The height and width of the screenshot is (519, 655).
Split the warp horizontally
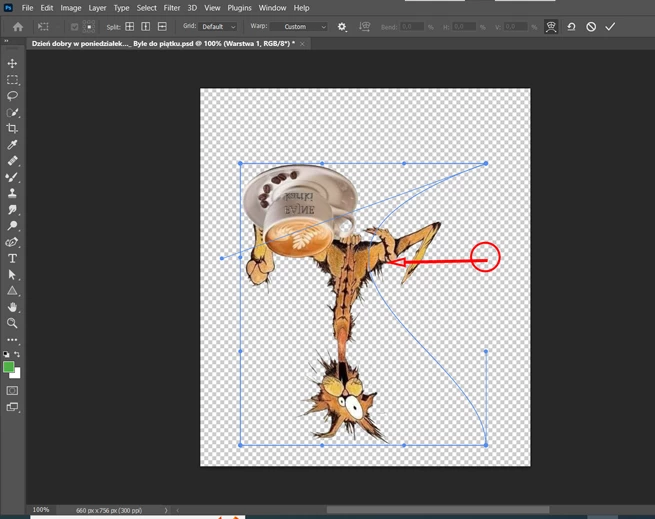(162, 27)
